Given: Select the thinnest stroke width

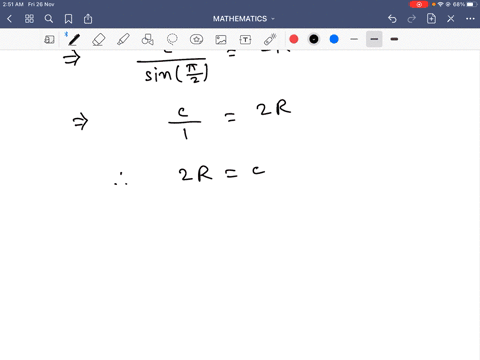Looking at the screenshot, I should click(x=354, y=39).
